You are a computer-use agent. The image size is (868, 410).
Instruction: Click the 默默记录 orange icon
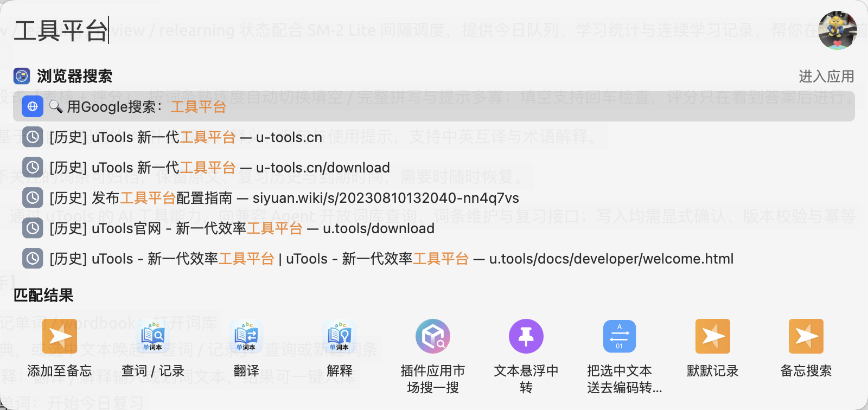point(713,336)
